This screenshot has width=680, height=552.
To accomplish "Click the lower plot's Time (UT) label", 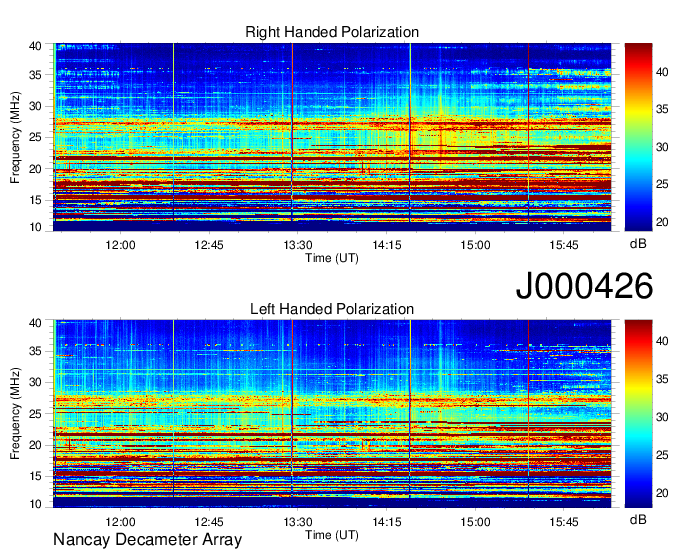I will click(x=332, y=535).
